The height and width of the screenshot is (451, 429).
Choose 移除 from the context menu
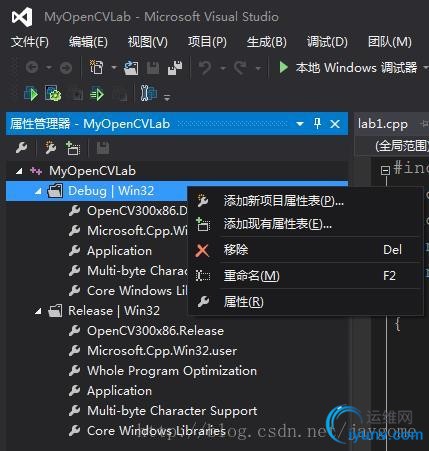tap(303, 250)
